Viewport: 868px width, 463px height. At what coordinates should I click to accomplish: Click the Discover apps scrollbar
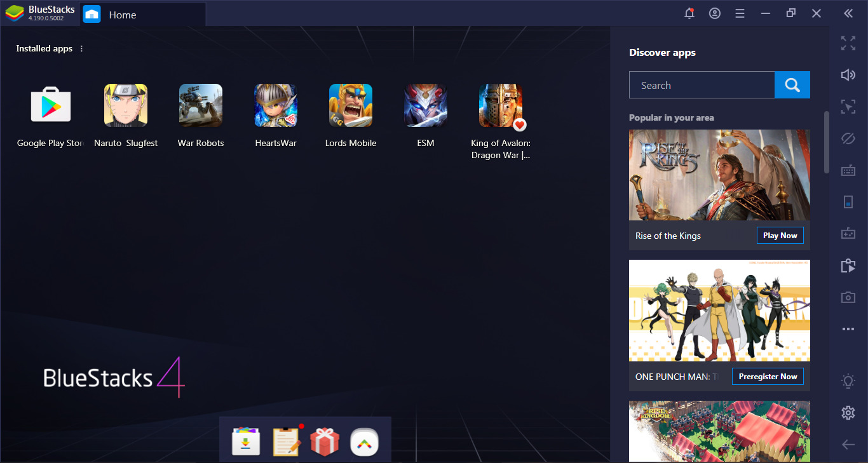(x=827, y=142)
